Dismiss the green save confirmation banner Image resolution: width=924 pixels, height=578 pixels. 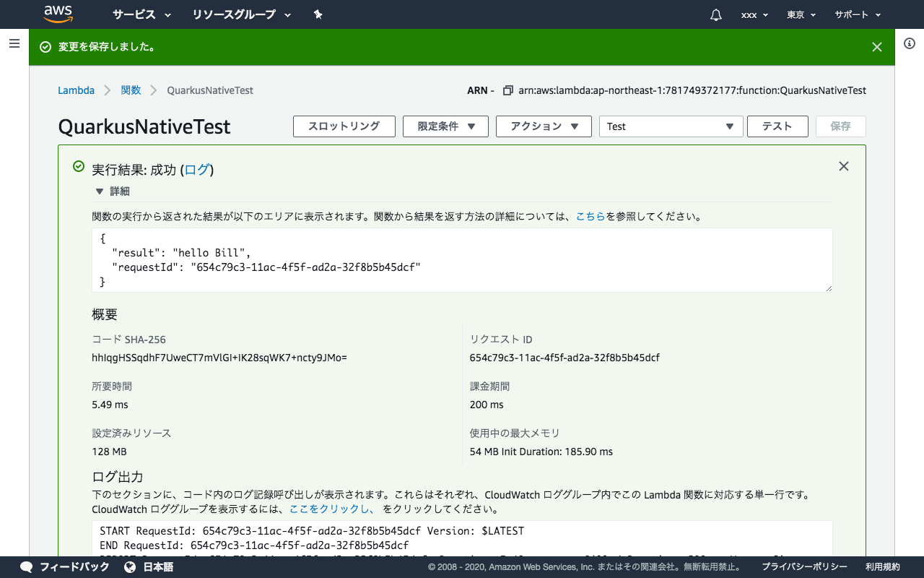pos(876,46)
